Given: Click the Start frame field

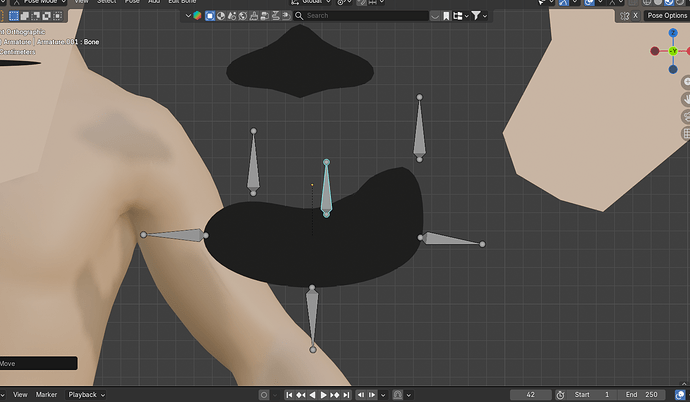Looking at the screenshot, I should click(x=591, y=395).
